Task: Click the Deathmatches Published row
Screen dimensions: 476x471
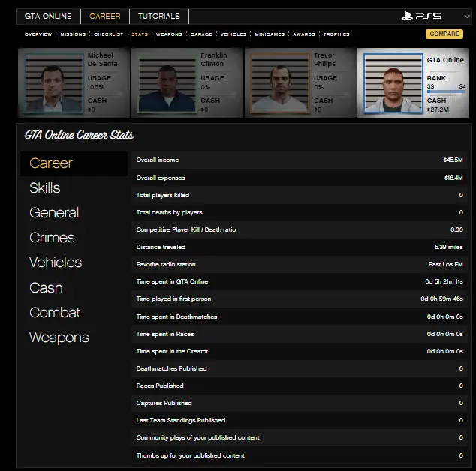Action: tap(300, 368)
